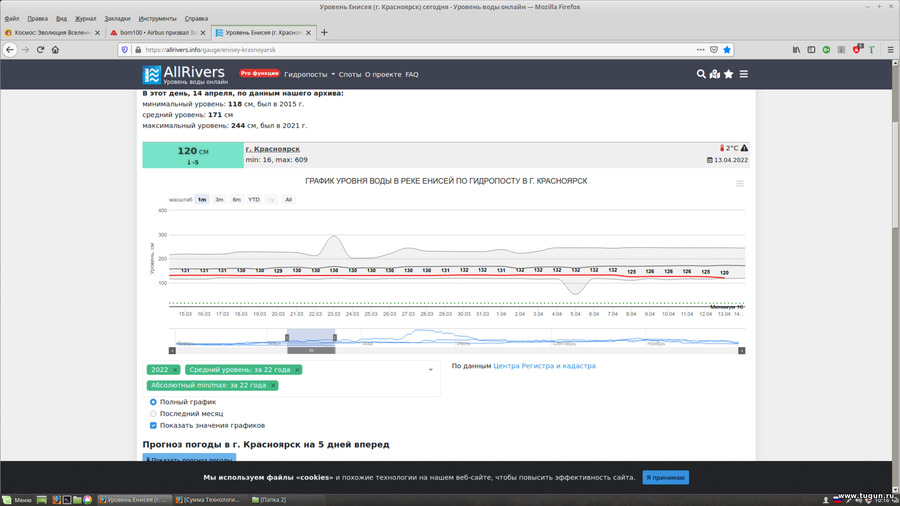Viewport: 900px width, 506px height.
Task: Open tracking protection shield in address bar
Action: click(125, 50)
